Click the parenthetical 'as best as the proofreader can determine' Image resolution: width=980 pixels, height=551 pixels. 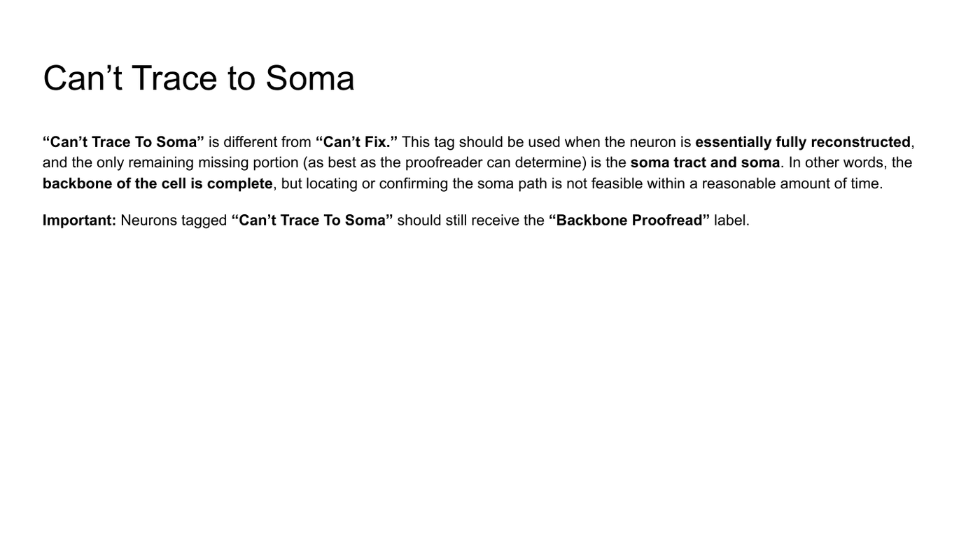[x=444, y=162]
